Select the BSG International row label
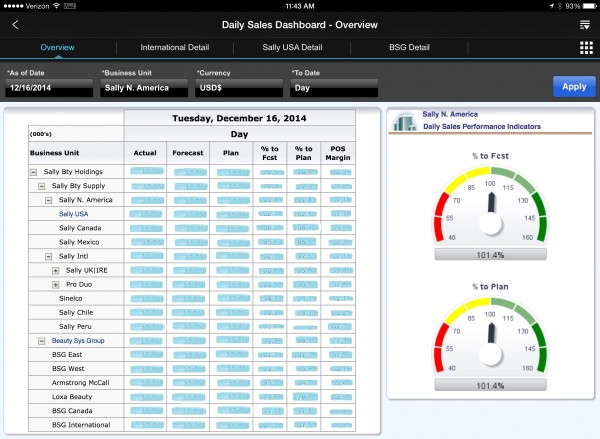The image size is (600, 439). tap(81, 425)
